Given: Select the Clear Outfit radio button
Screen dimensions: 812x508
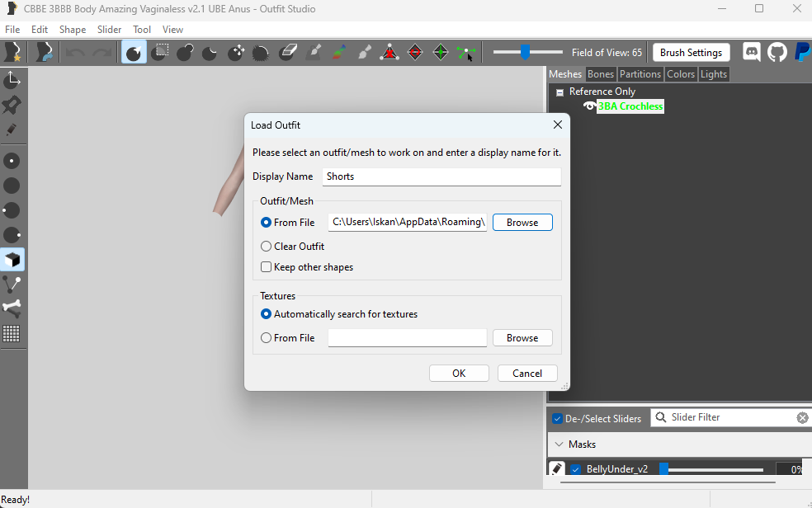Looking at the screenshot, I should [x=267, y=247].
